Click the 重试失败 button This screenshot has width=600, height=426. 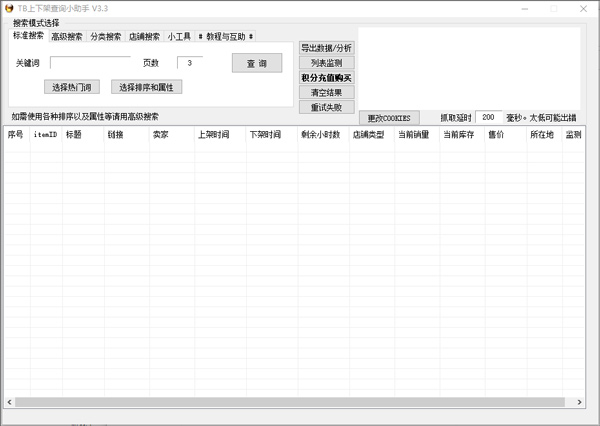coord(326,107)
